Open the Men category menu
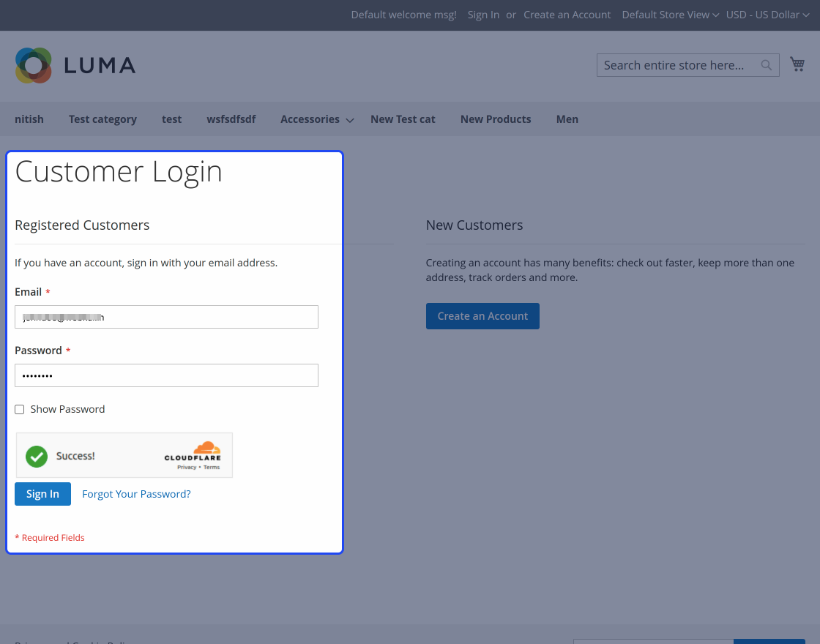The width and height of the screenshot is (820, 644). 567,119
